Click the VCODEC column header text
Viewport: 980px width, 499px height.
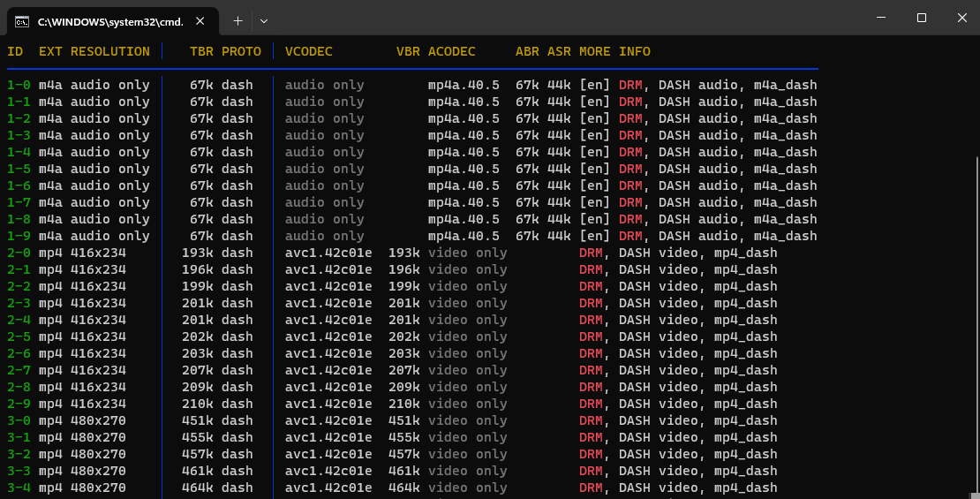pyautogui.click(x=309, y=51)
